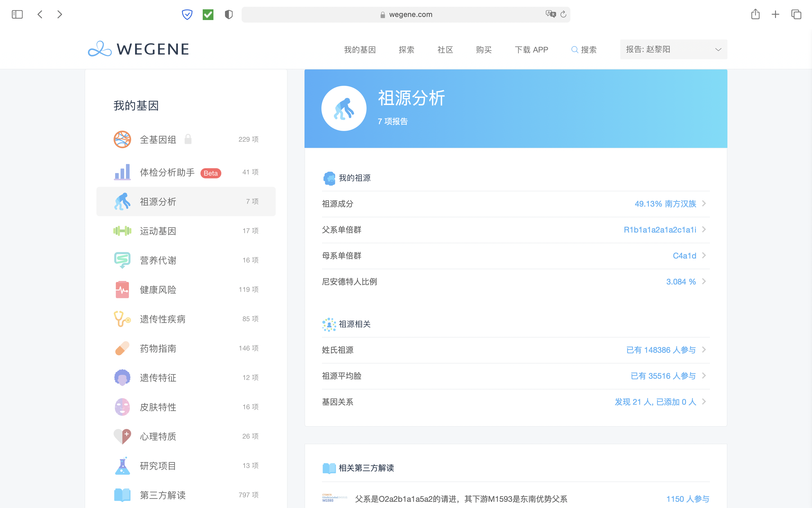Click the 心理特质 heart icon

pyautogui.click(x=122, y=436)
